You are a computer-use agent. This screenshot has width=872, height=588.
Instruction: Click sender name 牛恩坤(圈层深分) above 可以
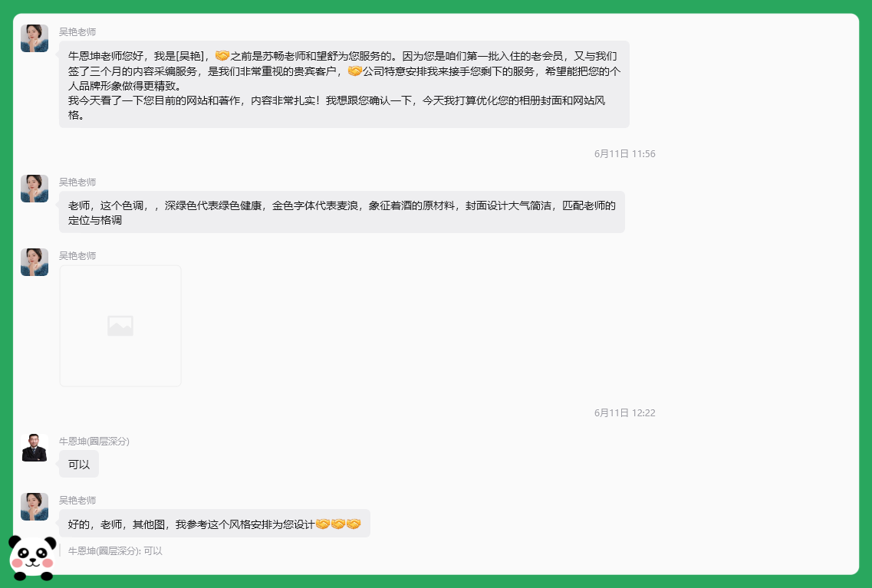(x=94, y=442)
